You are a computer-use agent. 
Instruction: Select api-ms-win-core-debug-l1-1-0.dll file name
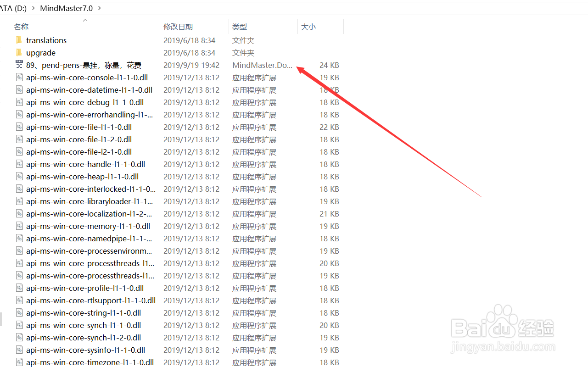click(x=85, y=102)
